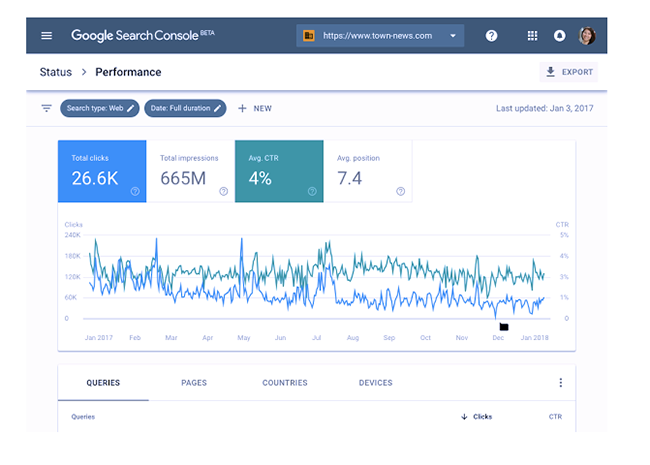Edit the Date: Full duration filter
650x465 pixels.
pos(185,109)
